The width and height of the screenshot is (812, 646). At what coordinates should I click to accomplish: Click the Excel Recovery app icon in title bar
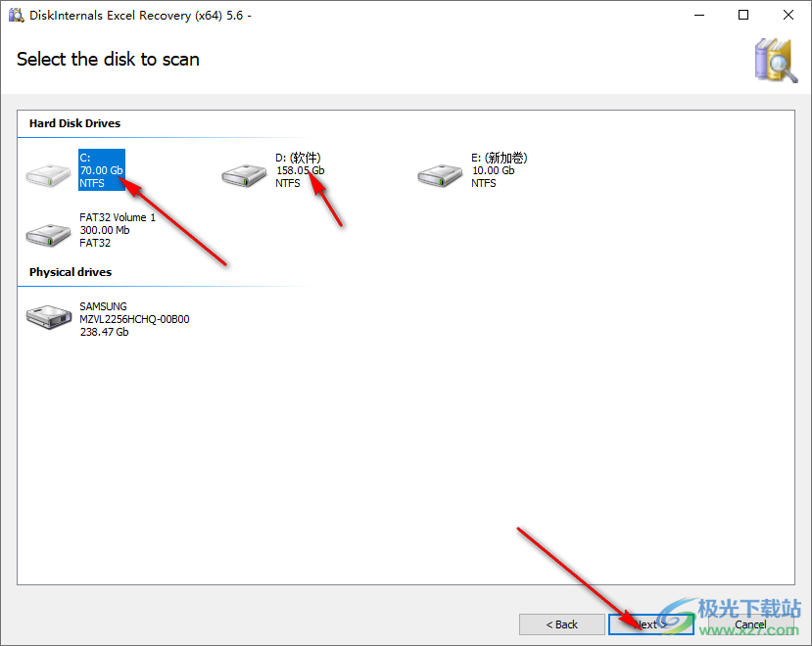[16, 15]
